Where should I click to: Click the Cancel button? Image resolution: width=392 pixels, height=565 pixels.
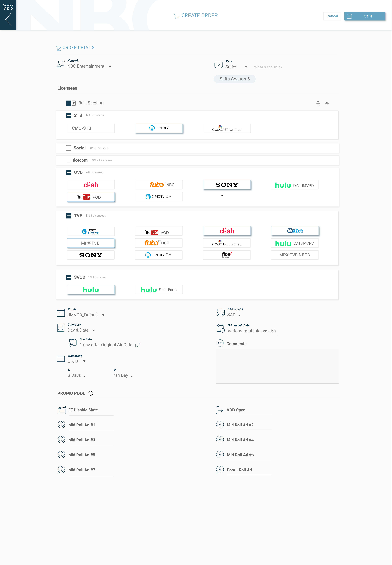[332, 16]
